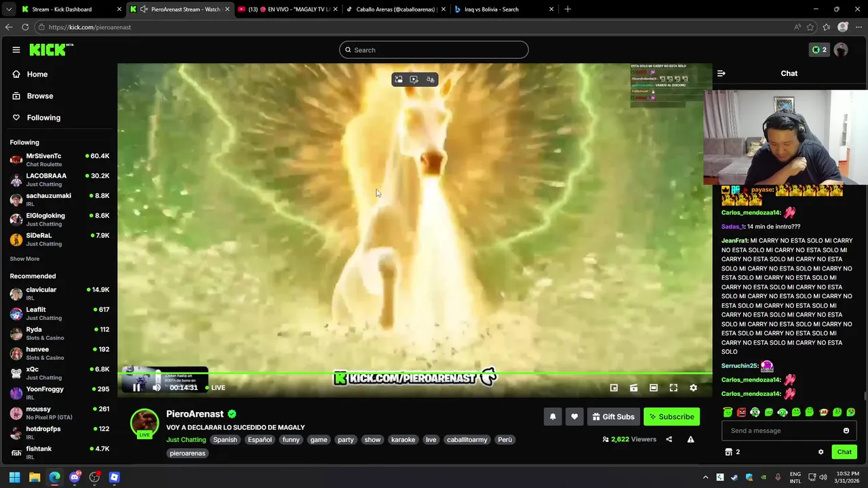Open the browser tab search dropdown
This screenshot has width=868, height=488.
pos(8,9)
